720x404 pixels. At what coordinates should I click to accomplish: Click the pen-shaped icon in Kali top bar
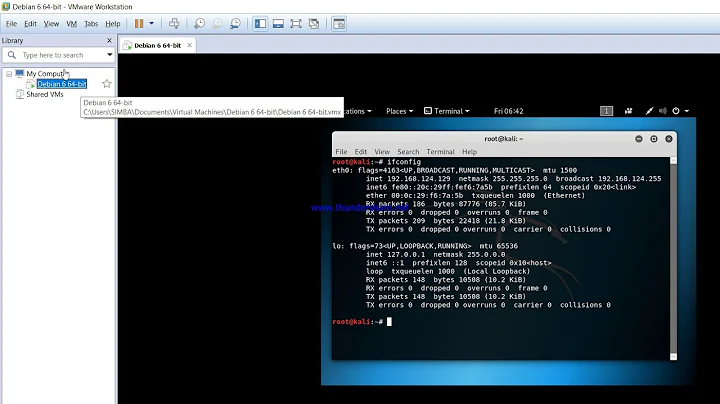[x=649, y=111]
